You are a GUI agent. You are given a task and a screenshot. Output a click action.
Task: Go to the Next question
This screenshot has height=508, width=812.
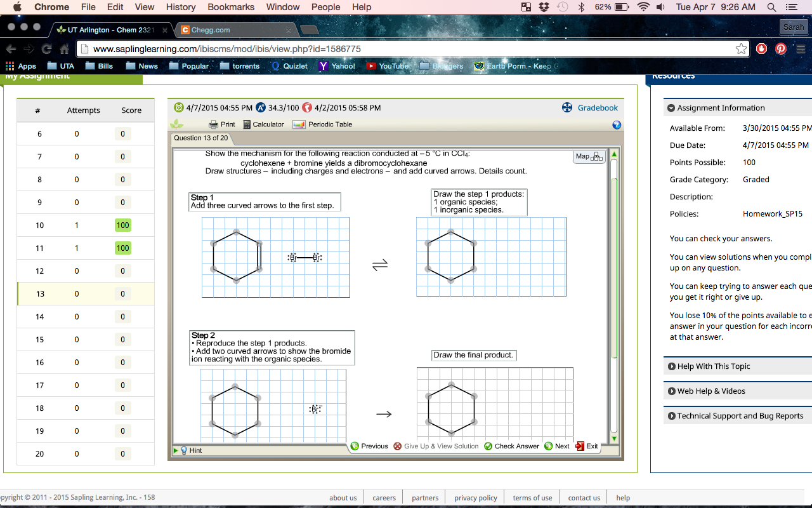[x=557, y=446]
